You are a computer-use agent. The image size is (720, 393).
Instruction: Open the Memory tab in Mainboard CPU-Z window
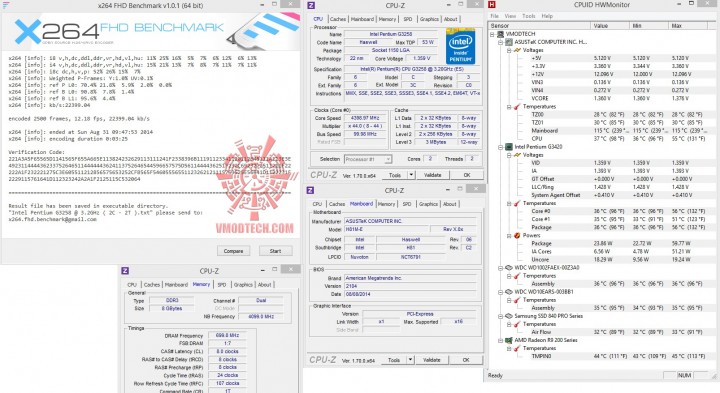pyautogui.click(x=386, y=204)
